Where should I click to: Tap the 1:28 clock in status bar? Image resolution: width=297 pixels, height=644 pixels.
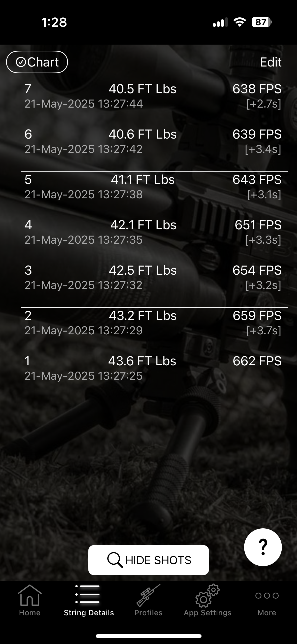(x=54, y=22)
